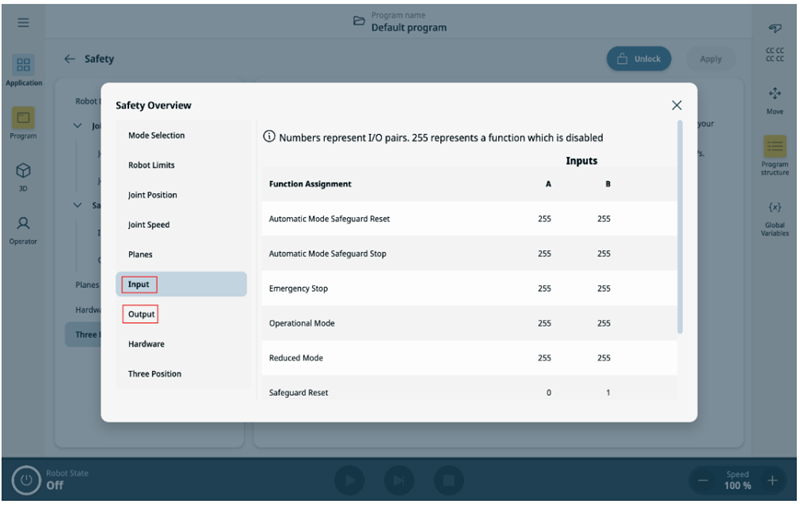Viewport: 800px width, 508px height.
Task: Decrease speed with the minus button
Action: click(x=703, y=481)
